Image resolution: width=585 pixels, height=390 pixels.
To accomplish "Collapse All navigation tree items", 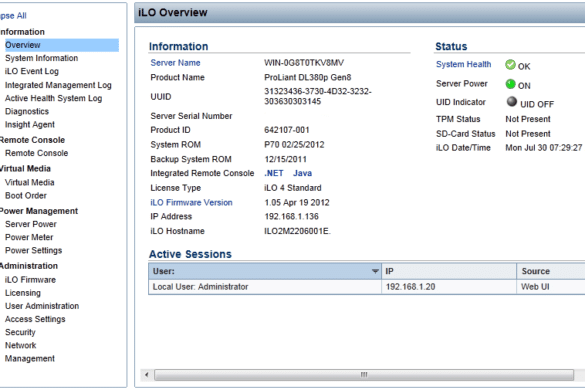I will point(13,16).
